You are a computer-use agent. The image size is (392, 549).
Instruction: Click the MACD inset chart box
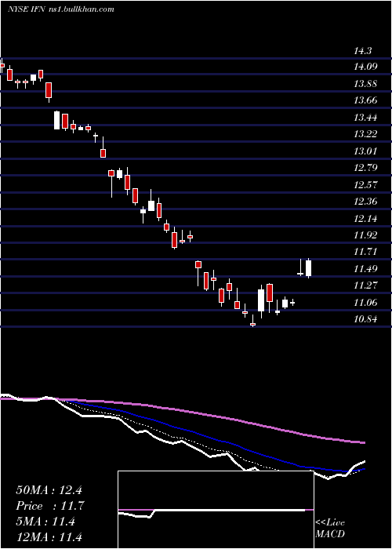pyautogui.click(x=216, y=510)
